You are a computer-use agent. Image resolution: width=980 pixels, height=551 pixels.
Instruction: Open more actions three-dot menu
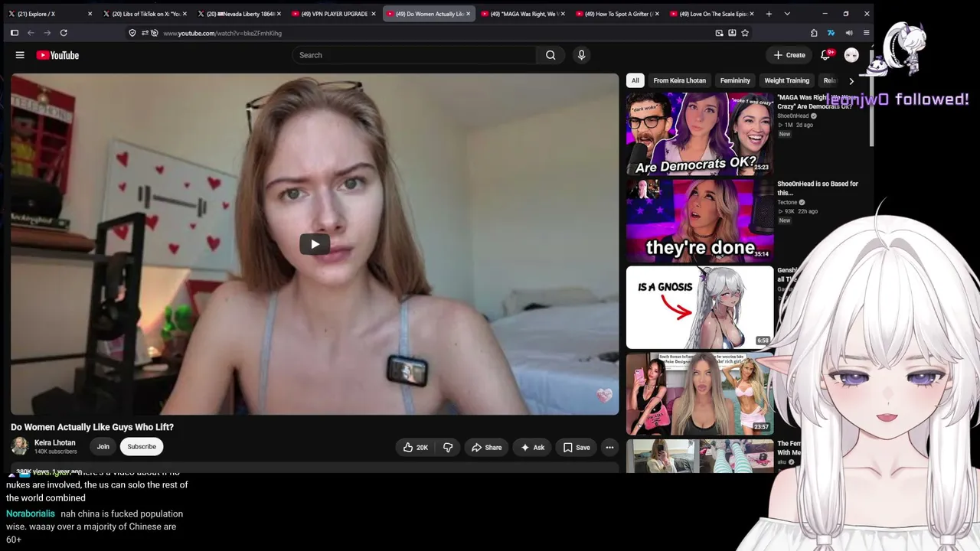[x=609, y=448]
